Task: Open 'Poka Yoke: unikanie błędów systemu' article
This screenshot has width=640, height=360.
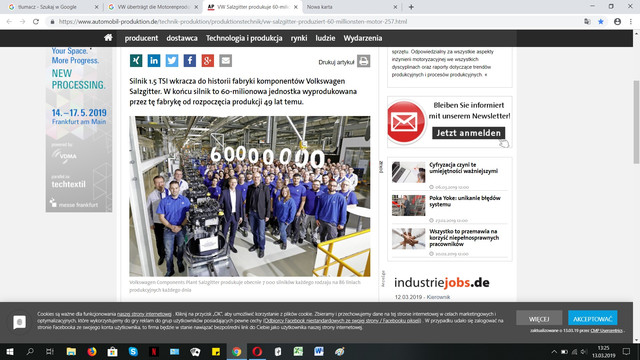Action: 465,201
